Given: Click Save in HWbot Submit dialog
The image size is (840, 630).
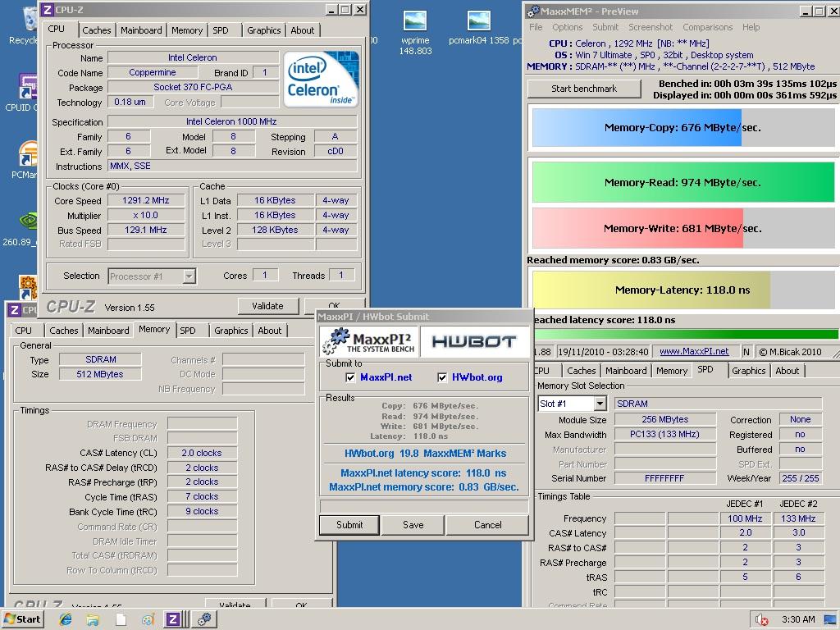Looking at the screenshot, I should (413, 525).
